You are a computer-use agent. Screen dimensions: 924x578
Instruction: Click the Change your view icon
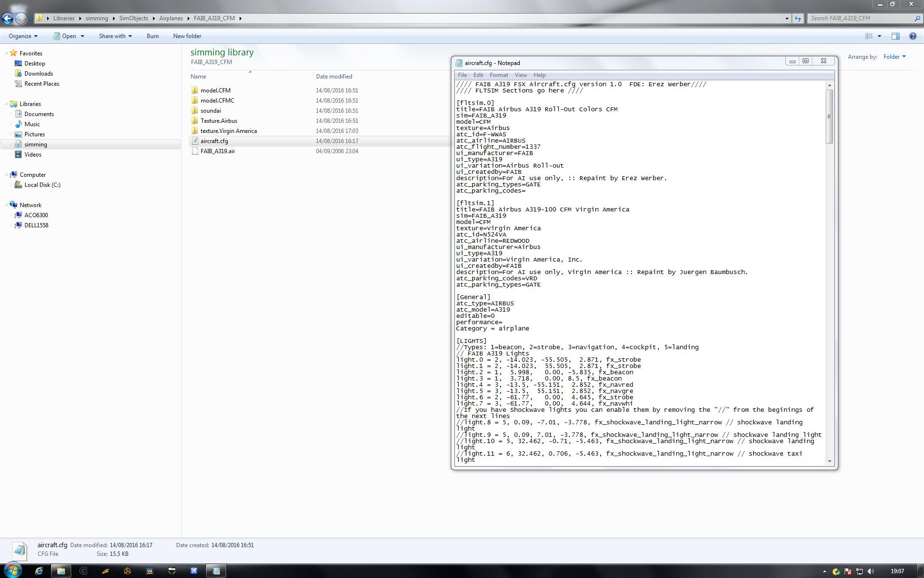[869, 36]
